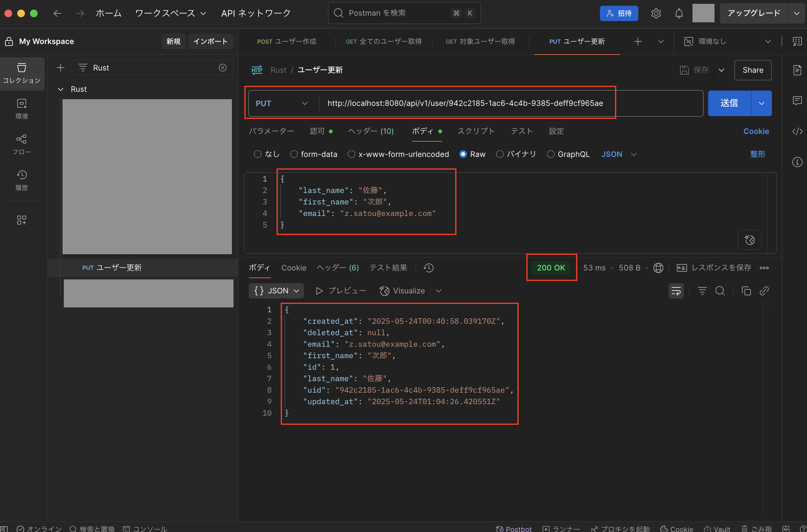The height and width of the screenshot is (532, 807).
Task: Open the 認可 request tab
Action: tap(321, 131)
